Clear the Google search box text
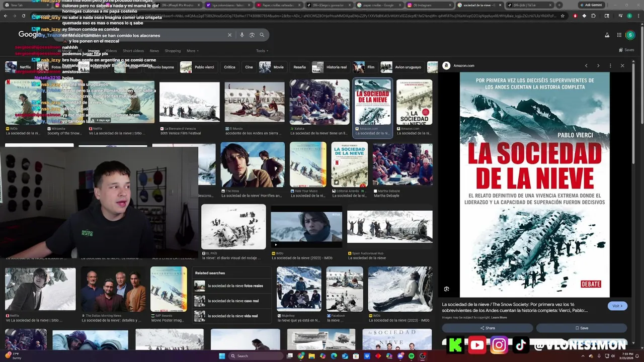This screenshot has width=644, height=362. (229, 35)
